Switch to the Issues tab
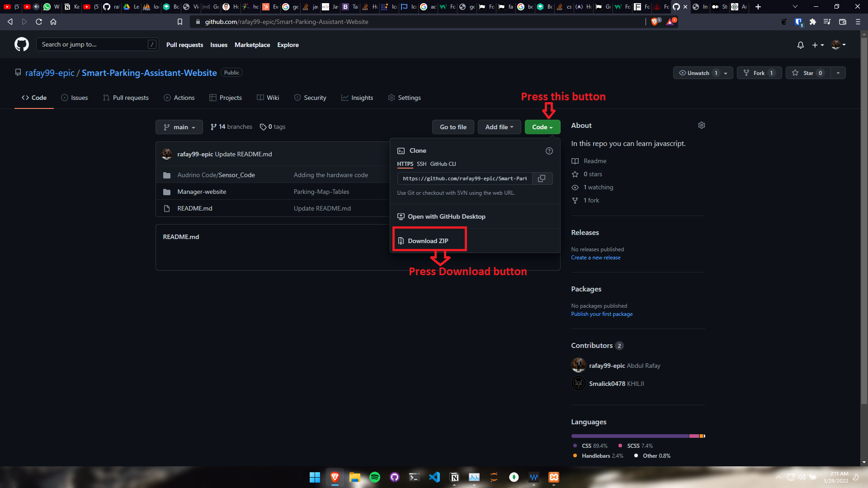The image size is (868, 488). pyautogui.click(x=75, y=98)
